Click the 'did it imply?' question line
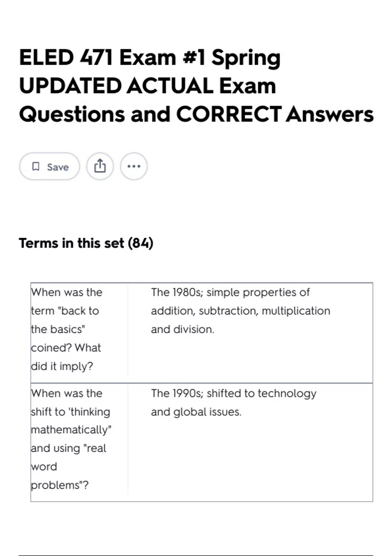The width and height of the screenshot is (392, 556). [x=62, y=366]
